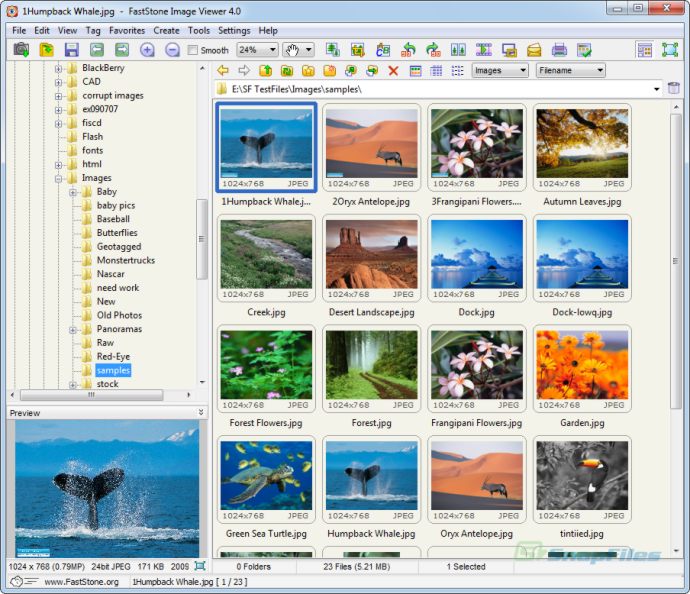Select the Red-Eye folder in the tree

[113, 356]
